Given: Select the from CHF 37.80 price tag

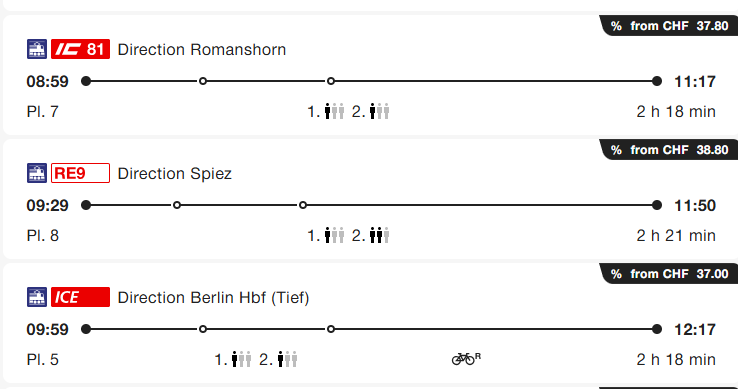Looking at the screenshot, I should [669, 25].
